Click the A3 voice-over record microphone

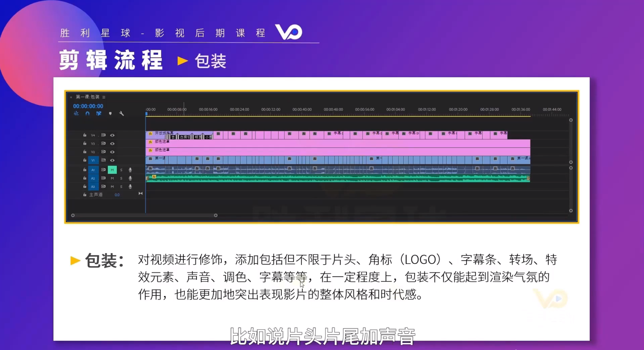click(x=130, y=186)
